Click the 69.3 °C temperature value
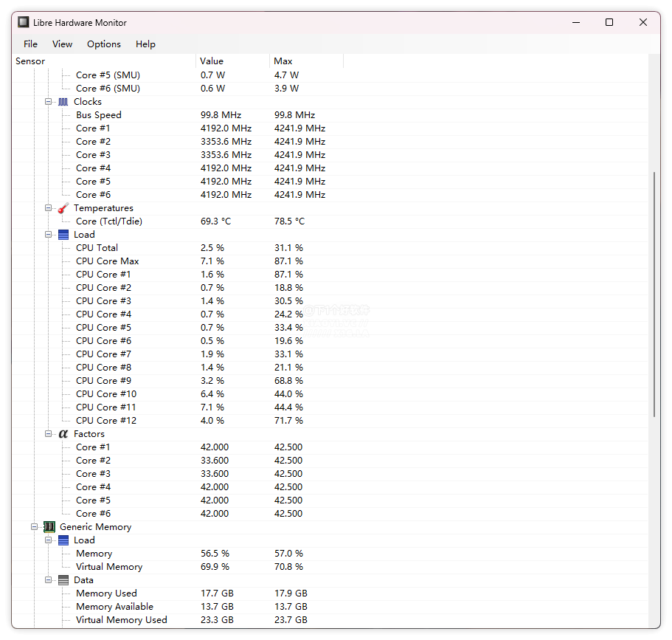Viewport: 672px width, 640px height. (215, 221)
